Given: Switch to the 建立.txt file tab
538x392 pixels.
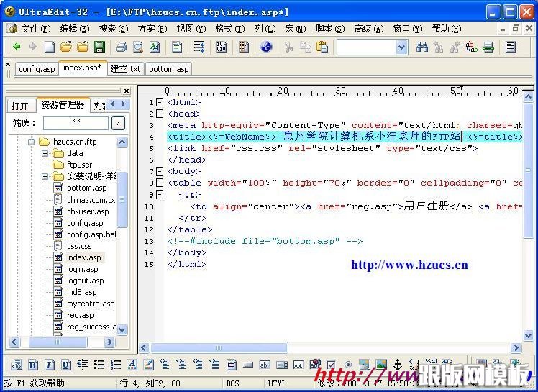Looking at the screenshot, I should 126,69.
